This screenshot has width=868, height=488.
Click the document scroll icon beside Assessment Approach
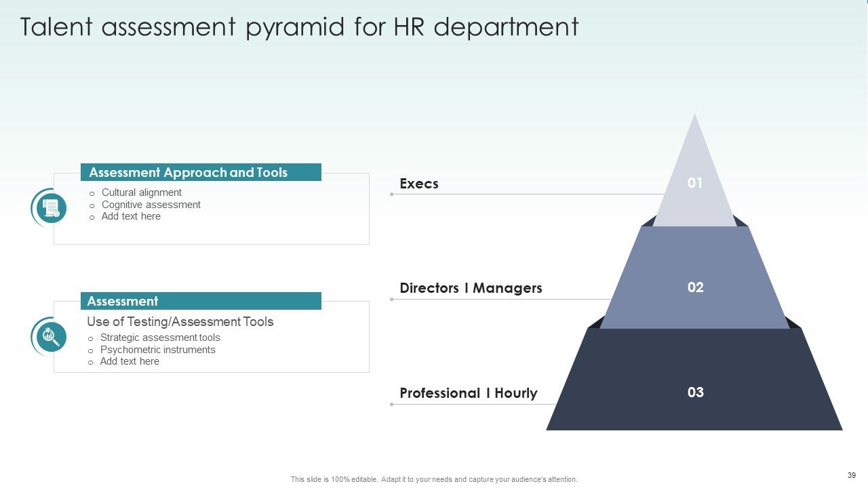click(52, 208)
